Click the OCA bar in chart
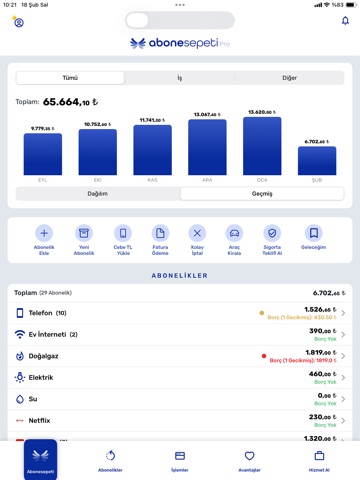This screenshot has height=480, width=360. click(262, 146)
